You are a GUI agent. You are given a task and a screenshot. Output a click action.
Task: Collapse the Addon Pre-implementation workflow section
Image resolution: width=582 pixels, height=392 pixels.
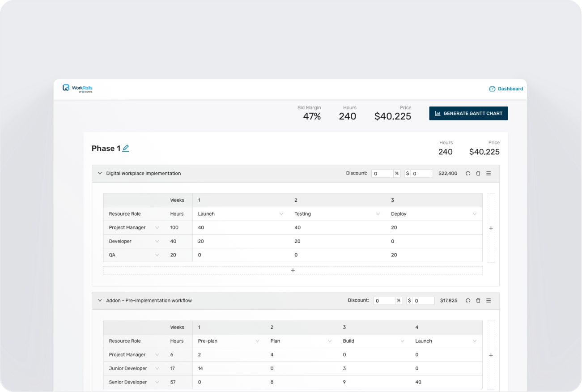pyautogui.click(x=100, y=300)
